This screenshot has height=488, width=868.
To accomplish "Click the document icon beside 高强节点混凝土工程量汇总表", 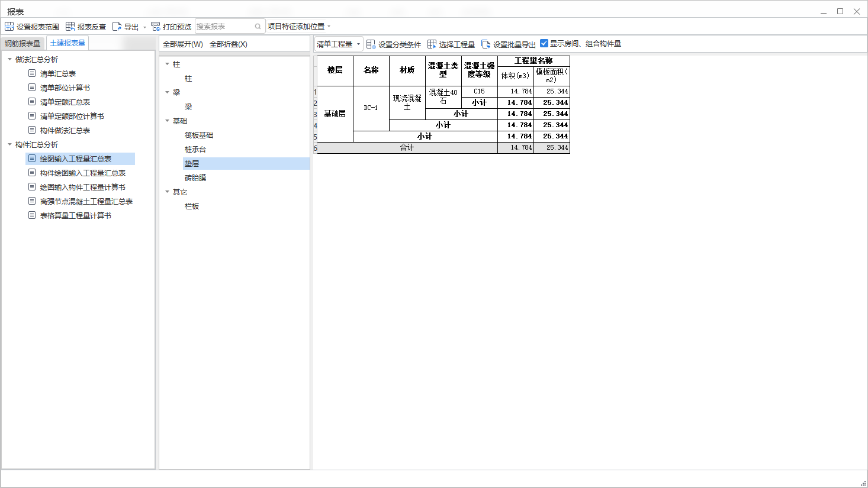I will (x=32, y=201).
